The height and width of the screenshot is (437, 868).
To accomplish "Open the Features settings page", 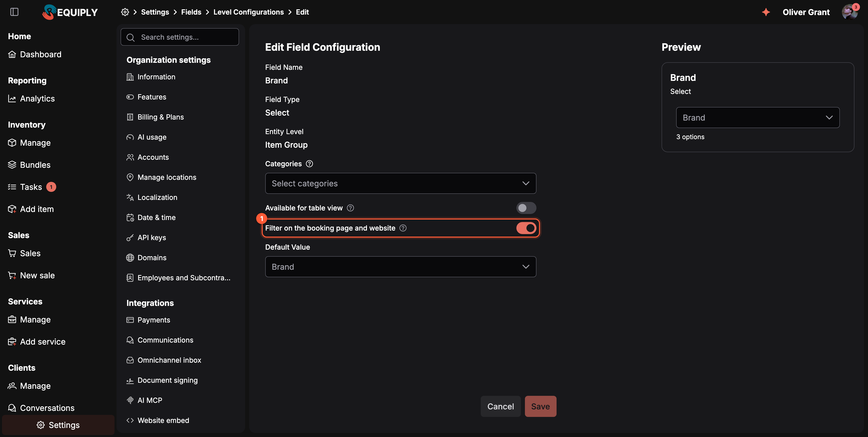I will (x=146, y=97).
